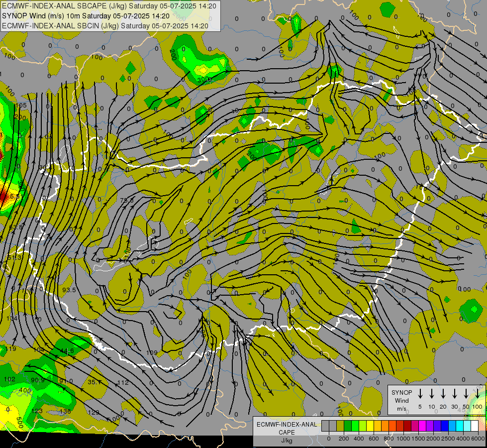The height and width of the screenshot is (448, 487).
Task: Pick the dark red CAPE legend swatch
Action: [x=407, y=426]
